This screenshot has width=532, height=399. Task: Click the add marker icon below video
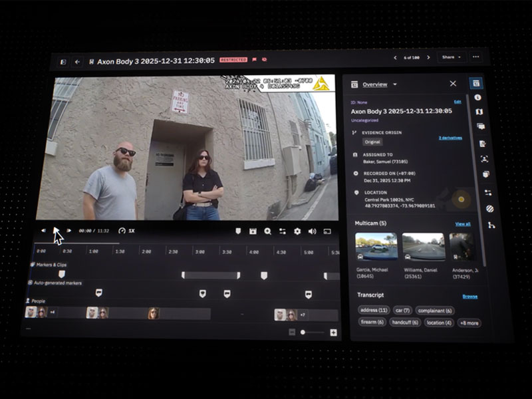tap(239, 231)
